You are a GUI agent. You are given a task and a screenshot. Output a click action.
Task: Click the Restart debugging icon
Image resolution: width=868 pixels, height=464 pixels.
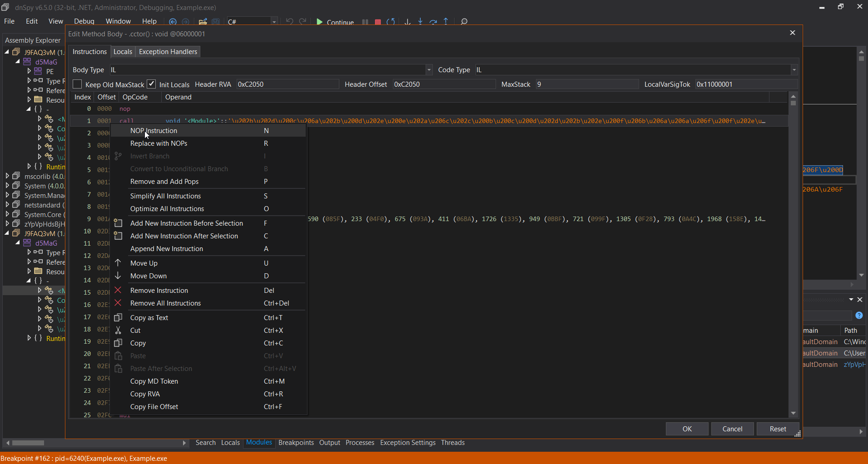tap(391, 22)
